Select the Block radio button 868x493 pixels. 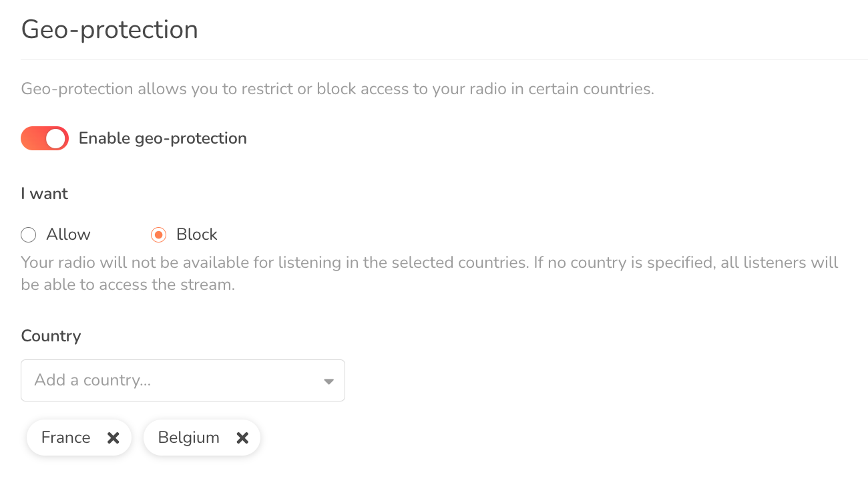(x=158, y=234)
